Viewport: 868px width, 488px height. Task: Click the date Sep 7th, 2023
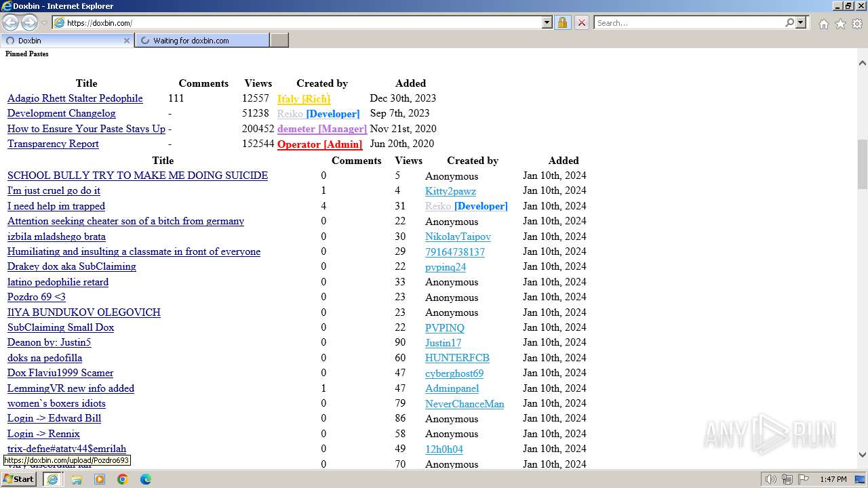click(399, 113)
